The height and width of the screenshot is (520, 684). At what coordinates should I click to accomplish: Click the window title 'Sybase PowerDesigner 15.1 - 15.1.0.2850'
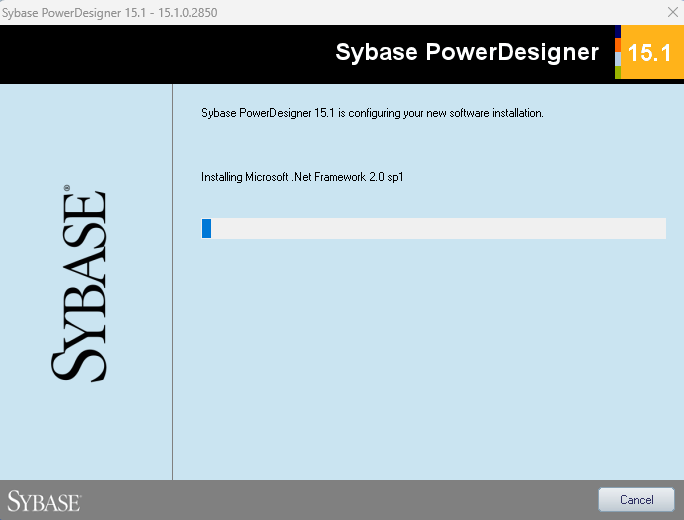coord(109,13)
